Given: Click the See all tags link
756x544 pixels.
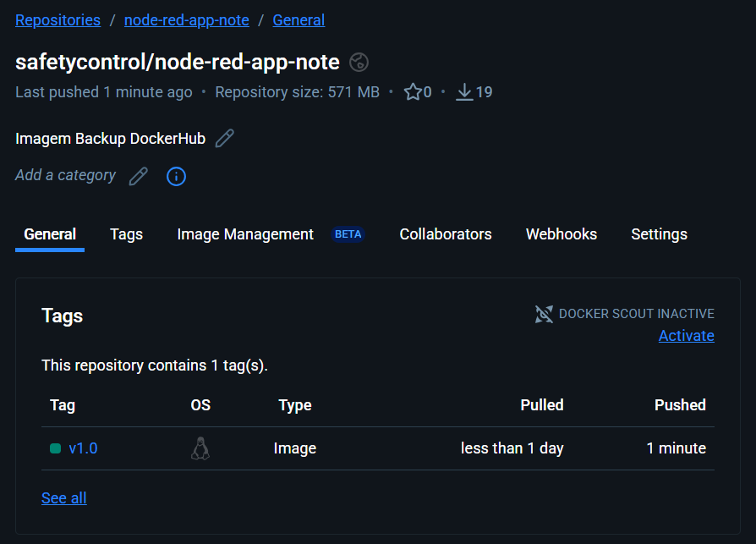Looking at the screenshot, I should [64, 498].
